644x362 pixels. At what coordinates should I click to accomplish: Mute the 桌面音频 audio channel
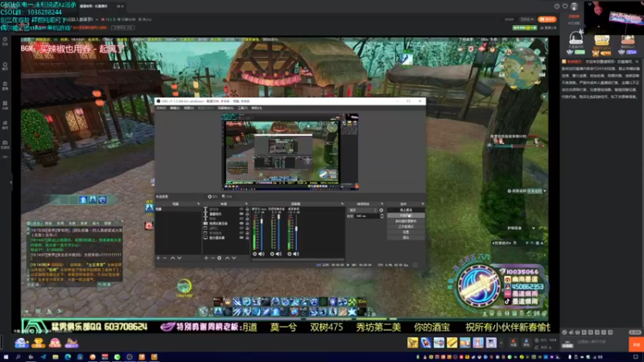tap(295, 254)
